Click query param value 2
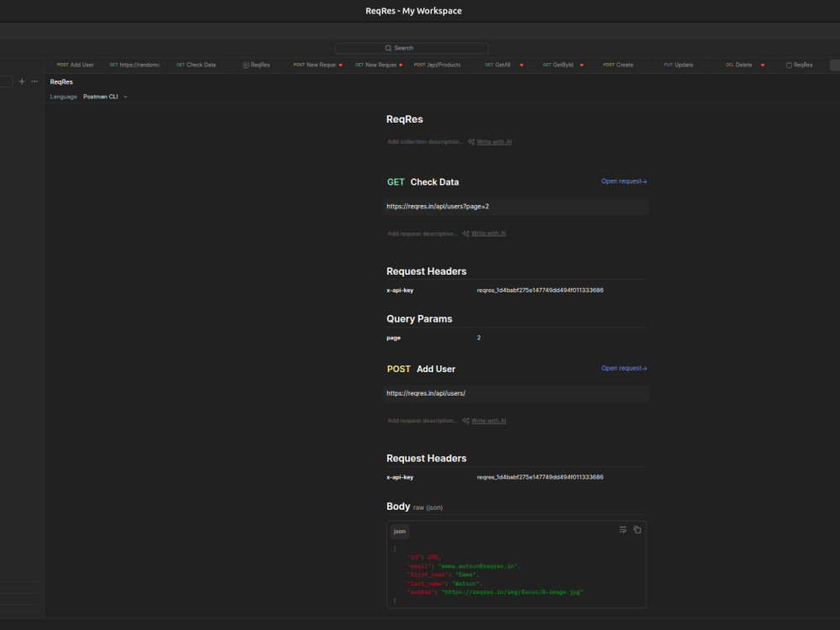The image size is (840, 630). coord(479,338)
